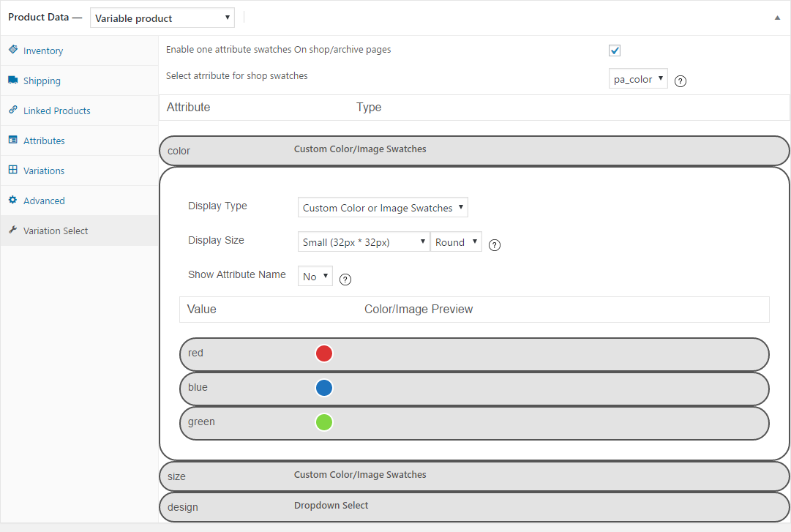Click the Shipping truck icon
The image size is (791, 532).
(x=13, y=80)
